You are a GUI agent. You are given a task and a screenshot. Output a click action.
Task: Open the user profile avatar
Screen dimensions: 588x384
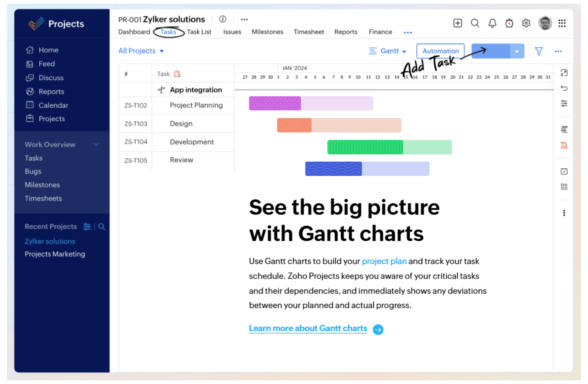pos(545,23)
